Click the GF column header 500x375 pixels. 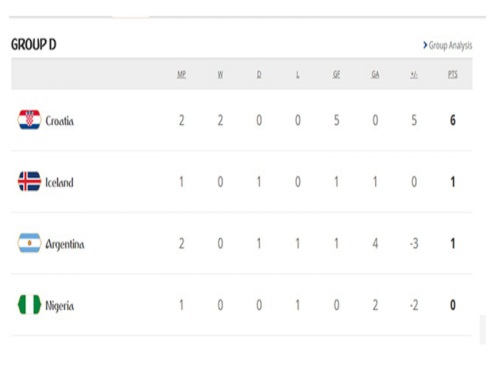coord(336,74)
